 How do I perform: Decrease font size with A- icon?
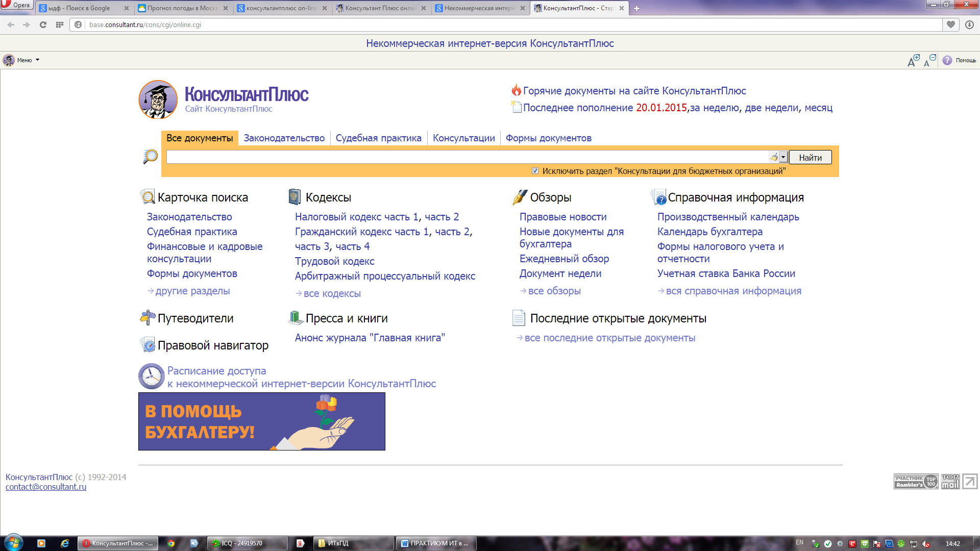click(929, 60)
